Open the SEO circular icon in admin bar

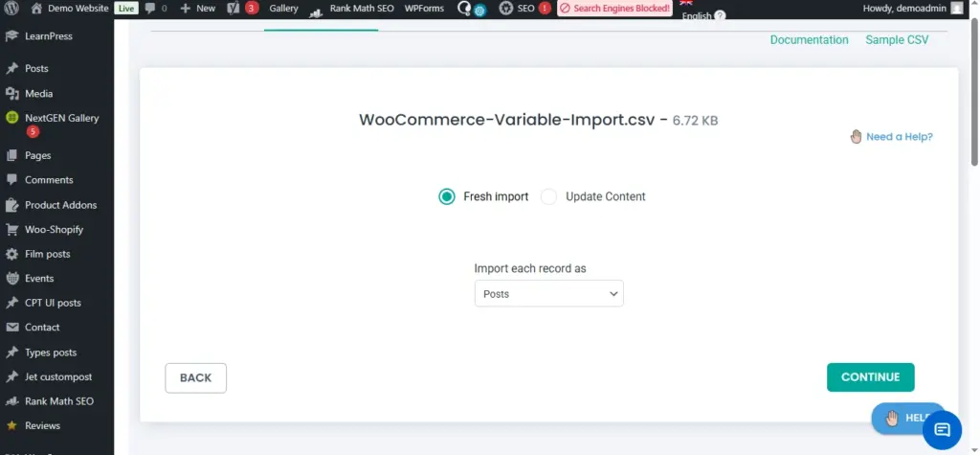coord(505,9)
